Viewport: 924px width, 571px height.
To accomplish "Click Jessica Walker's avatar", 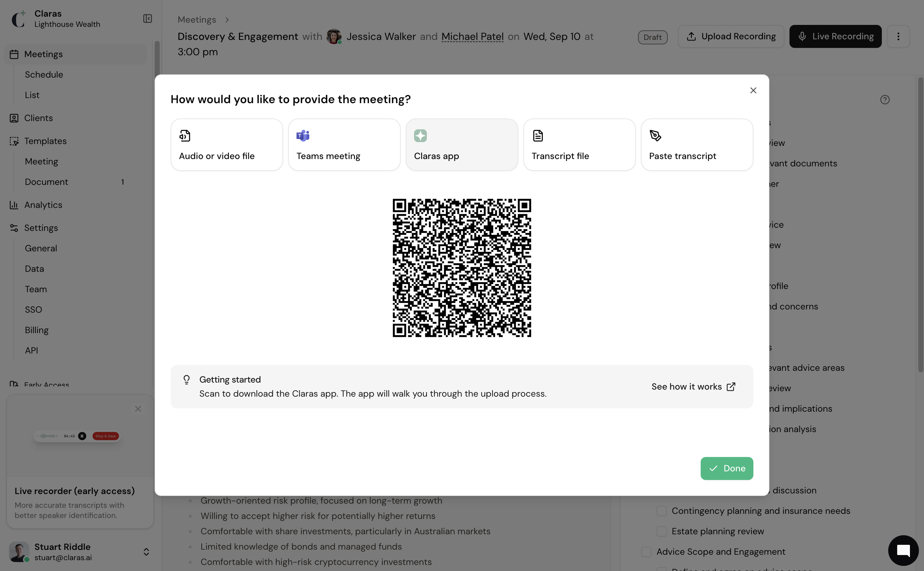I will coord(334,37).
